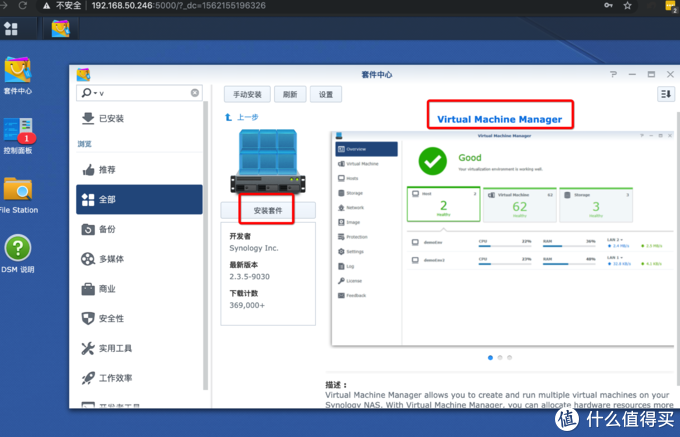The width and height of the screenshot is (680, 437).
Task: Select the 实用工具 utilities category
Action: (x=139, y=348)
